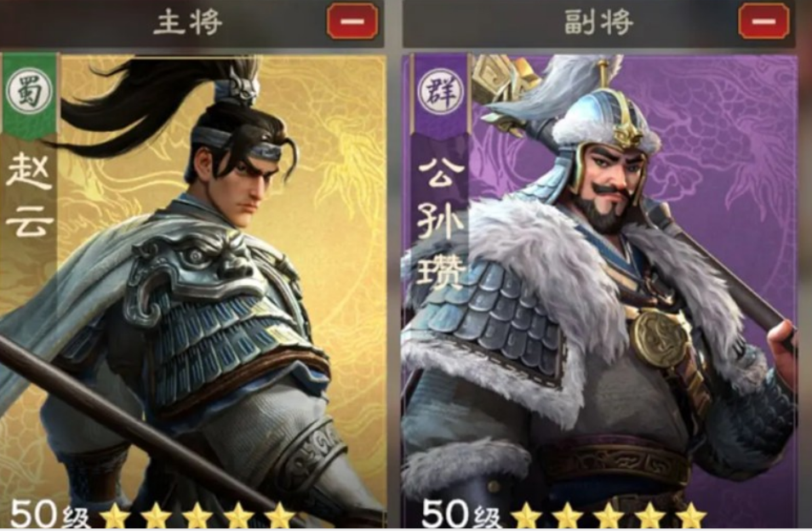Remove the 主将 general with minus button
Screen dimensions: 812x531
pyautogui.click(x=352, y=21)
